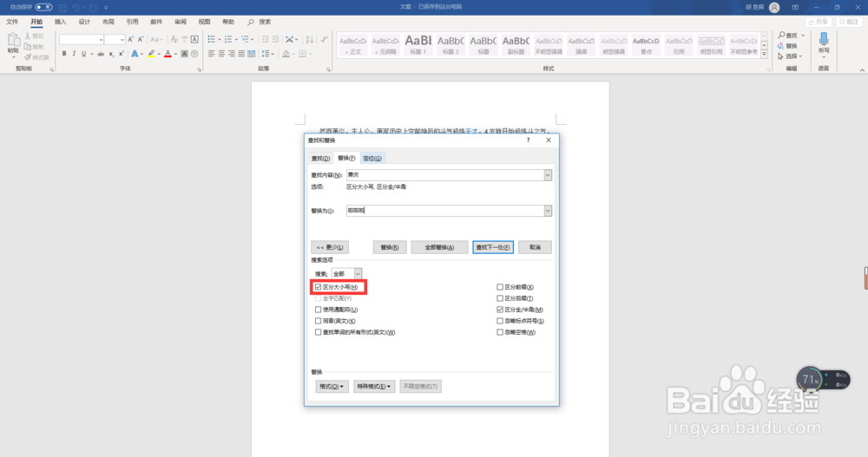This screenshot has height=457, width=868.
Task: Click the align left icon
Action: click(212, 54)
